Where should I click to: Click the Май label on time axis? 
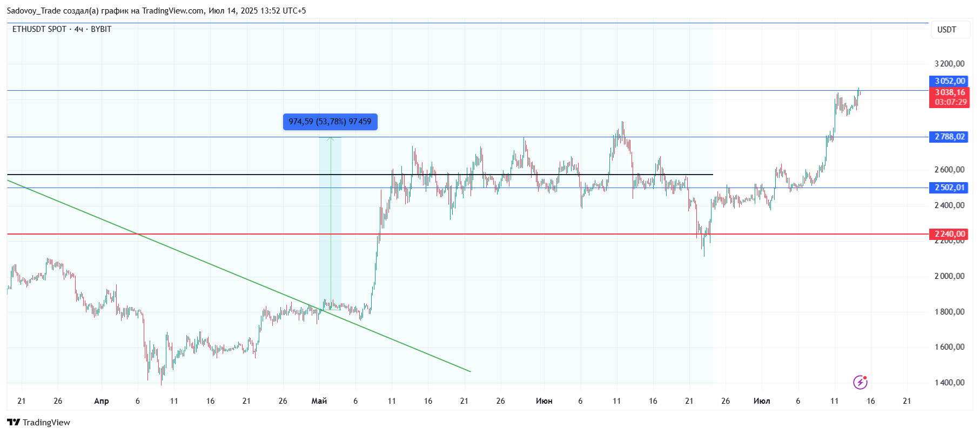(x=319, y=401)
